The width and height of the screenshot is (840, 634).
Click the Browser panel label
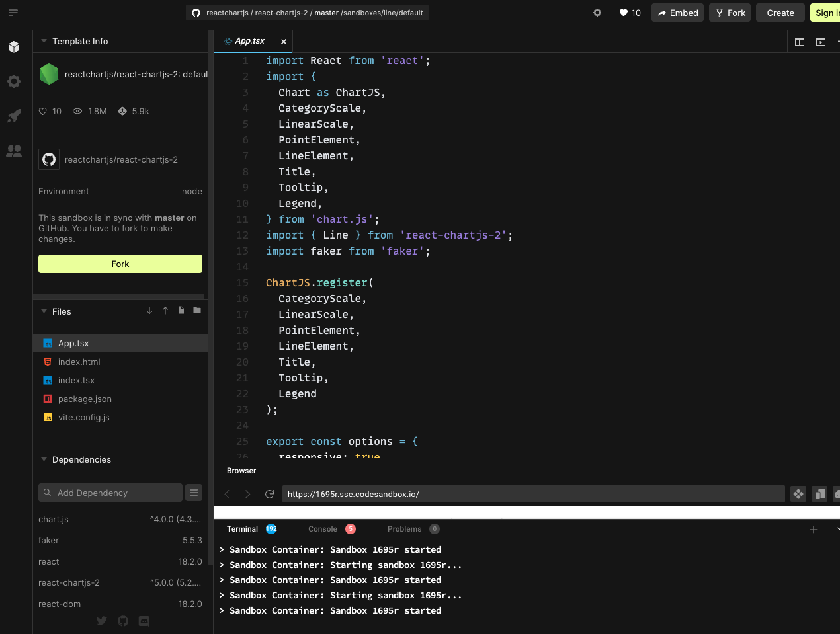[241, 471]
